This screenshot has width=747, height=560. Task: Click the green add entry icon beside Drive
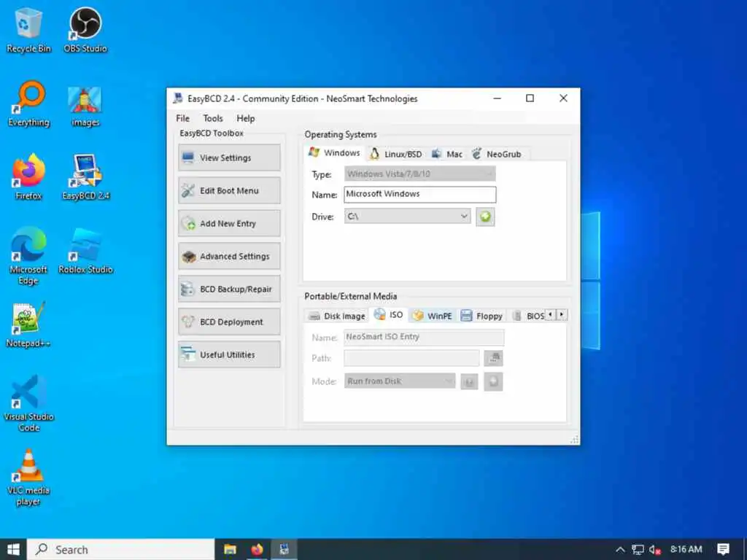pyautogui.click(x=485, y=217)
